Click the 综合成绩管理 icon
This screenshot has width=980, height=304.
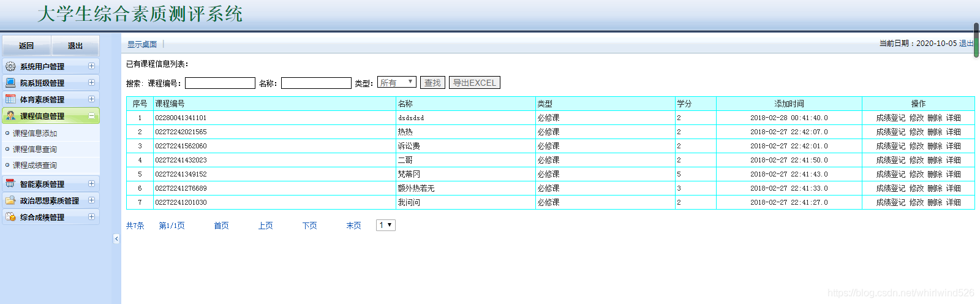[10, 217]
